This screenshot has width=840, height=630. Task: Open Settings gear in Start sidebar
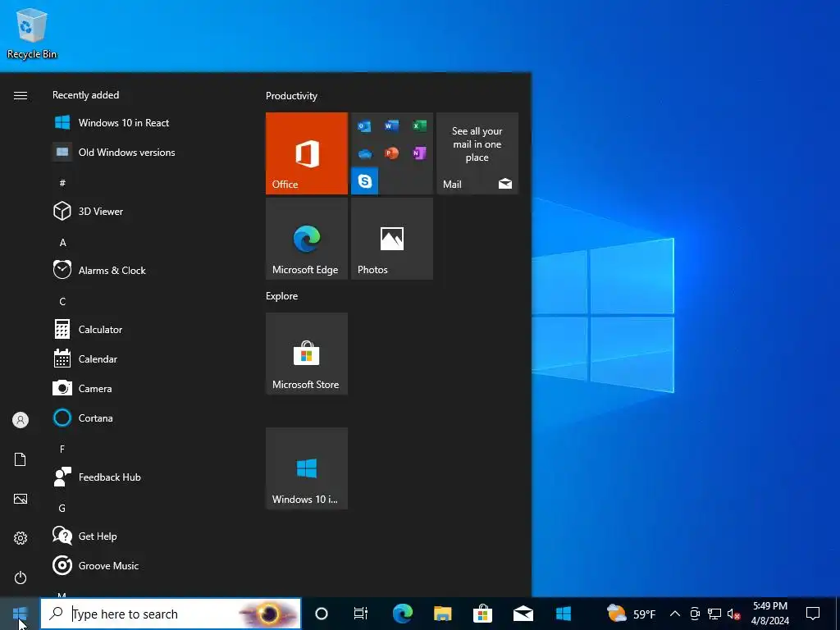point(21,538)
